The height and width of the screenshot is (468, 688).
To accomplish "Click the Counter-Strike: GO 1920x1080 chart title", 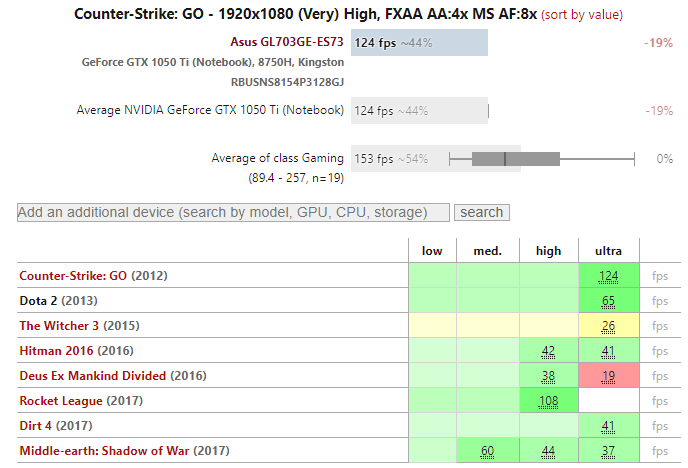I will (305, 14).
